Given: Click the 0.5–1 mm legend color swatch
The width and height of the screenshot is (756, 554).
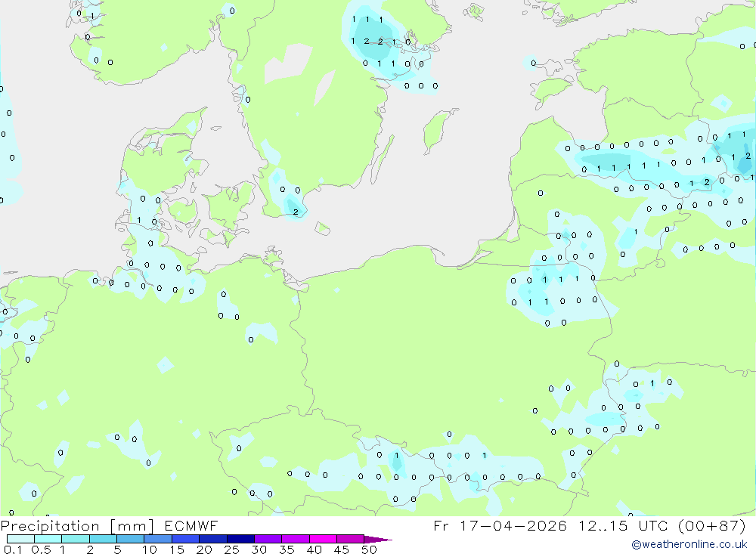Looking at the screenshot, I should click(48, 539).
